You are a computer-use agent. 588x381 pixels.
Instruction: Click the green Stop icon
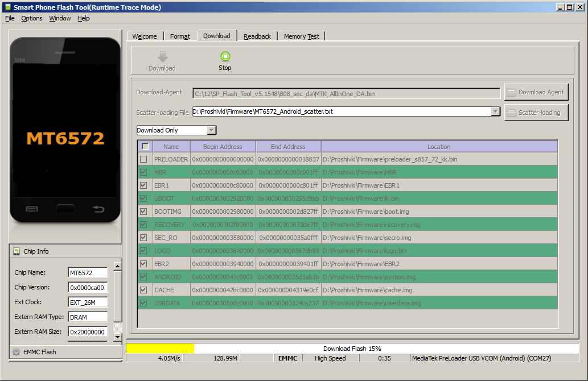click(225, 56)
